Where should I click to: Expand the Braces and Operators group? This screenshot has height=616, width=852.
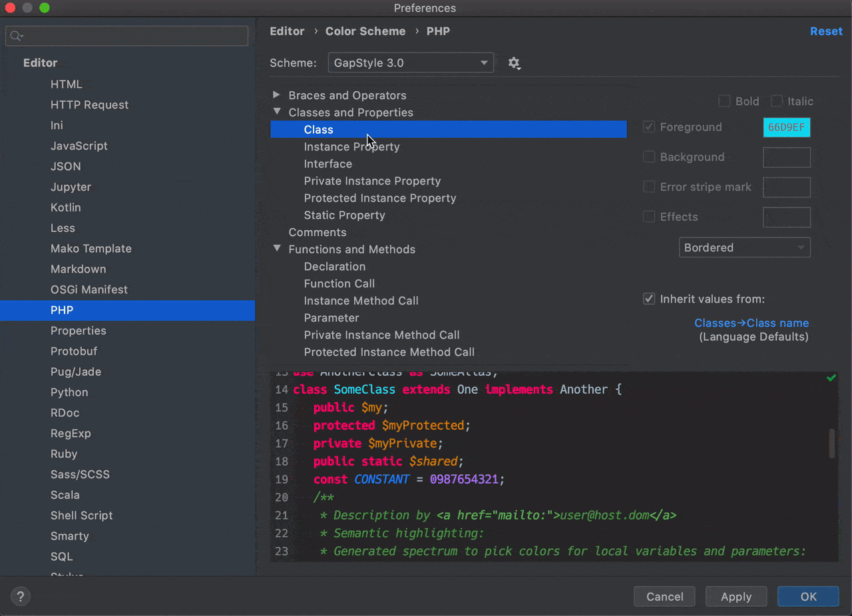pyautogui.click(x=276, y=95)
